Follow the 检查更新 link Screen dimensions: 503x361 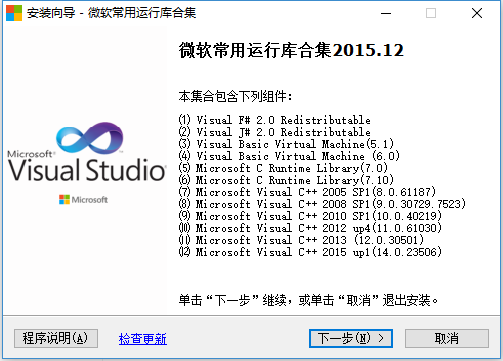click(143, 339)
